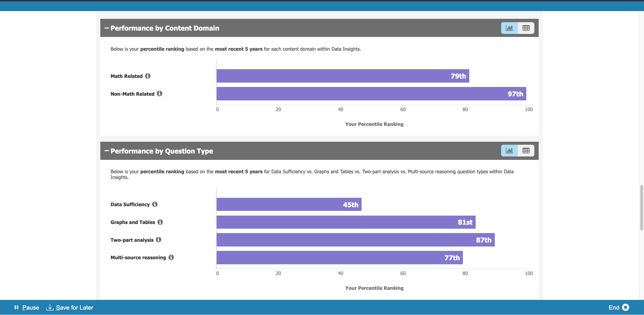This screenshot has height=315, width=644.
Task: Open info icon next to Math Related
Action: (148, 76)
